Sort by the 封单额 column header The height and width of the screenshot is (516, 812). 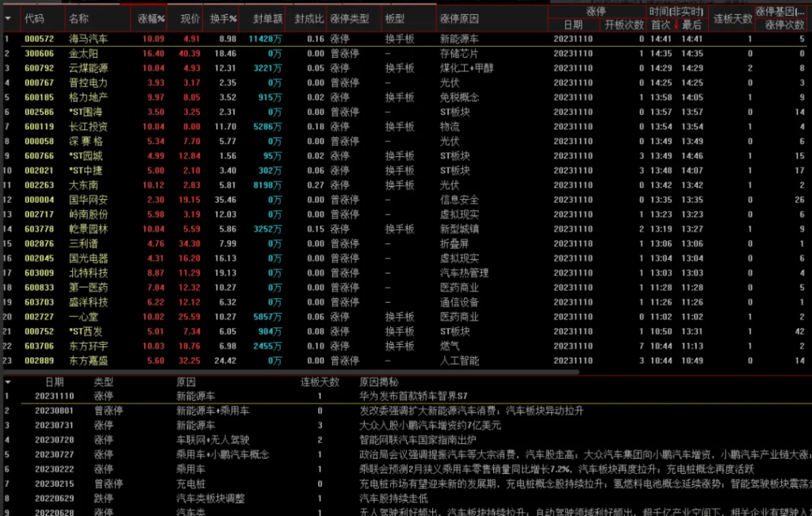(x=266, y=17)
